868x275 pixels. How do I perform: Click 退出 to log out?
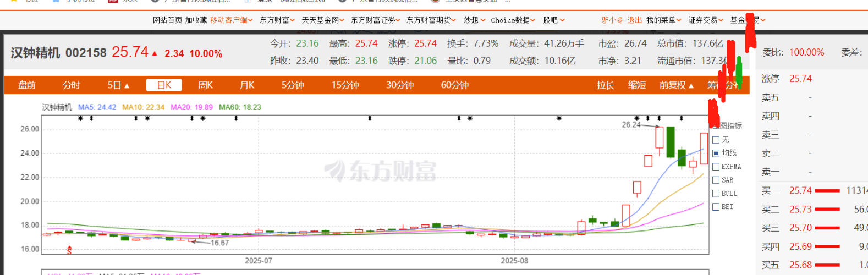click(635, 20)
